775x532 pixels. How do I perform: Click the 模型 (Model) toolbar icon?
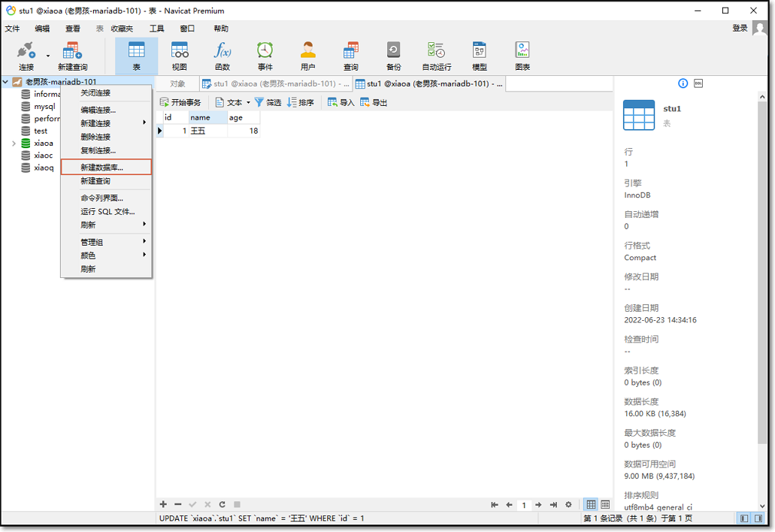pyautogui.click(x=480, y=56)
